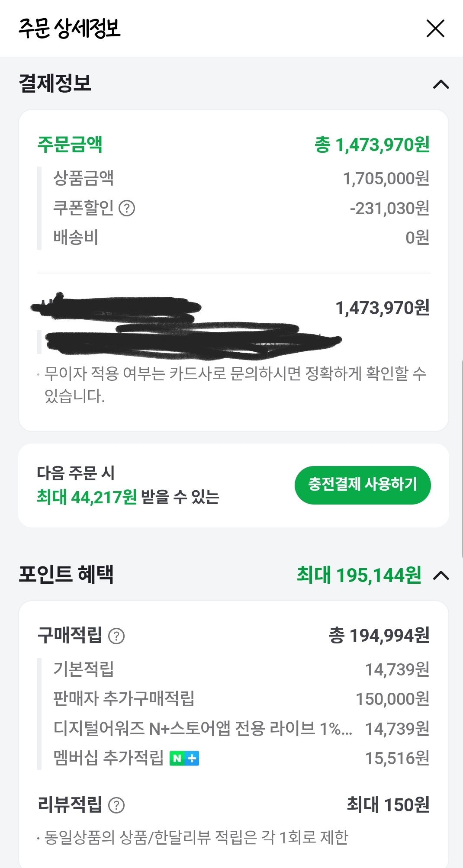Tap the 충전결제 사용하기 green button
Viewport: 463px width, 868px height.
(x=363, y=485)
